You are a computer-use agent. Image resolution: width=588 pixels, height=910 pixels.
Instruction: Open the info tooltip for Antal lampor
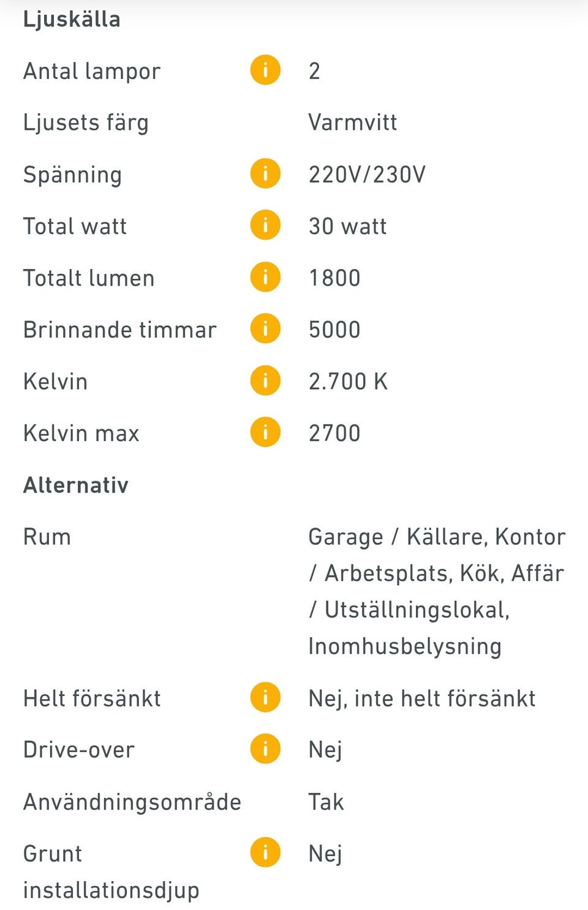264,70
